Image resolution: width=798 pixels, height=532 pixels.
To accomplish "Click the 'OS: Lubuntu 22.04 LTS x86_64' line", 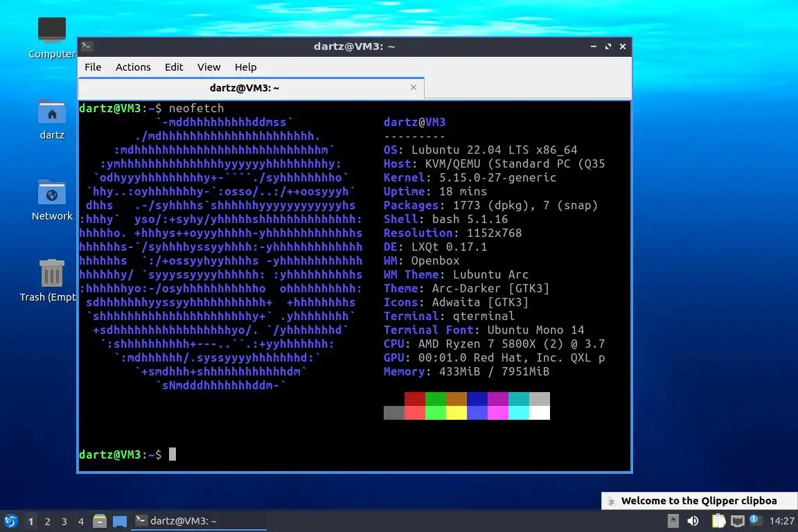I will point(481,150).
